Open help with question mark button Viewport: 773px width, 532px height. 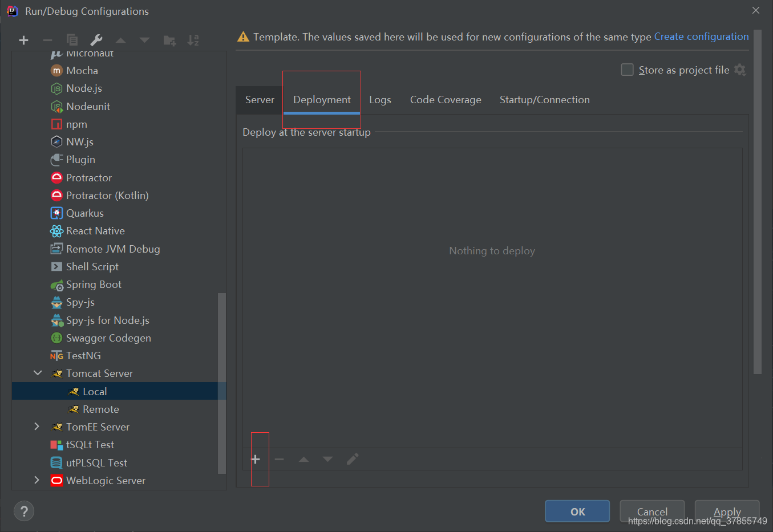click(24, 511)
